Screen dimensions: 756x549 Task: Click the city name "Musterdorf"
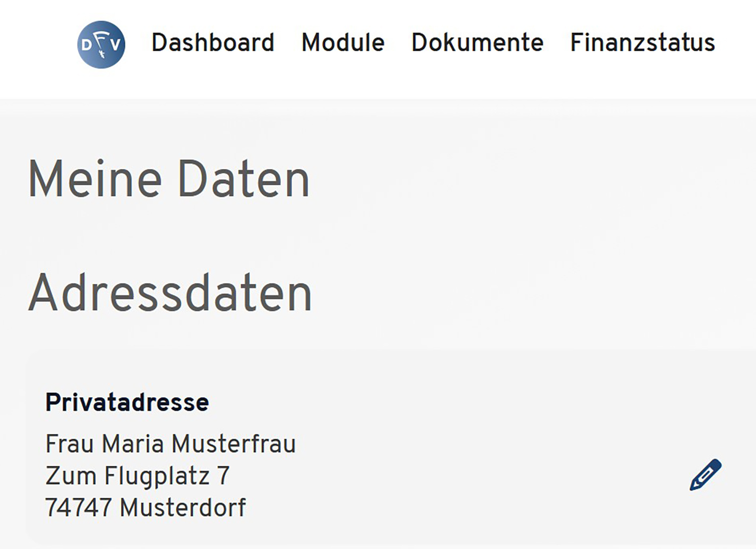[x=183, y=508]
